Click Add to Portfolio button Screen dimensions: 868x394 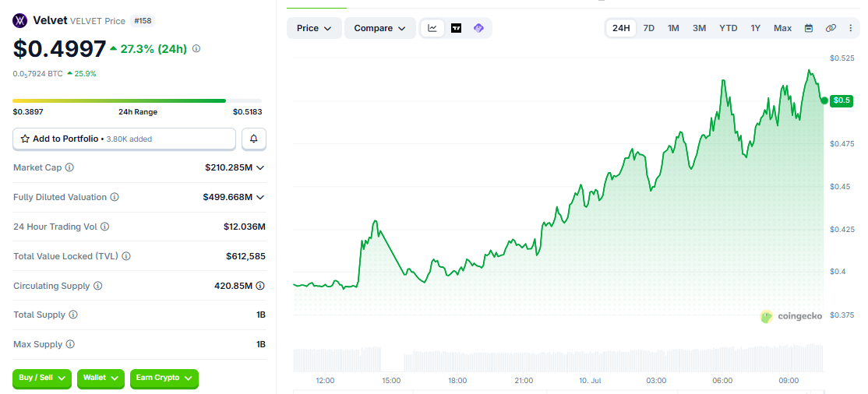coord(124,139)
